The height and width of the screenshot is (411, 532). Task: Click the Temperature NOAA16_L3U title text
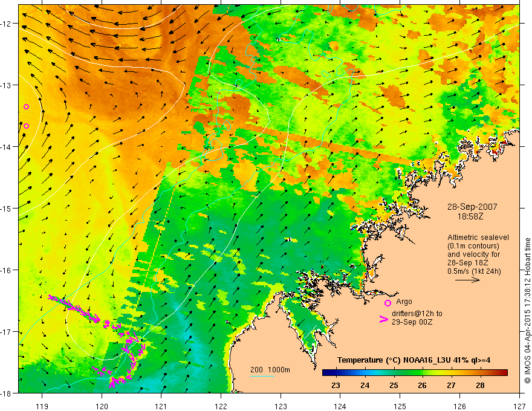click(414, 360)
